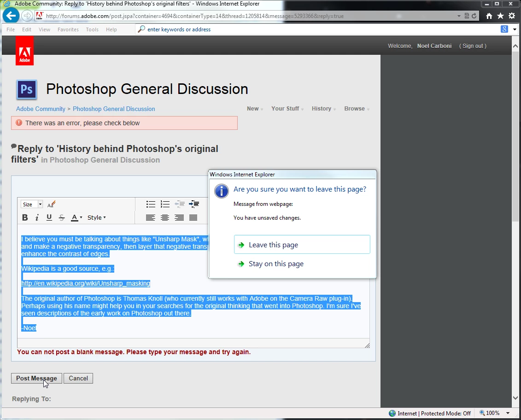Click the Wikipedia Unsharp_masking link in message

coord(86,283)
